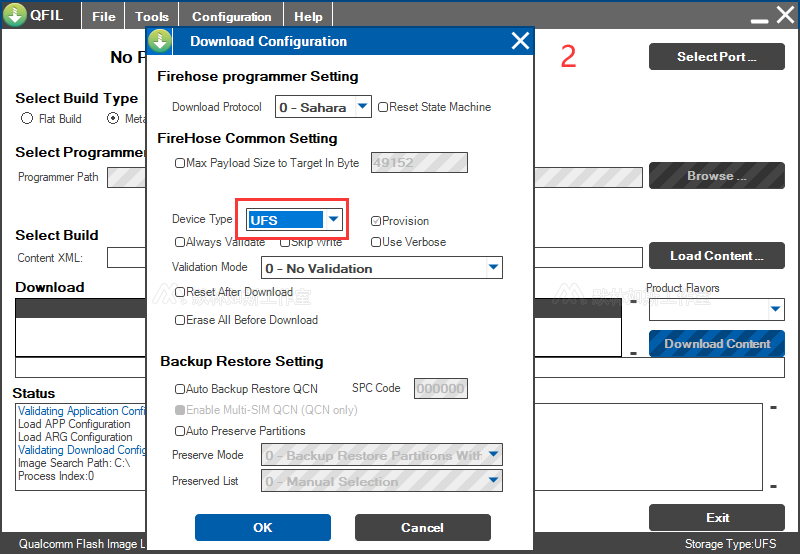Click the QFIL green download logo icon
This screenshot has width=800, height=554.
point(15,14)
